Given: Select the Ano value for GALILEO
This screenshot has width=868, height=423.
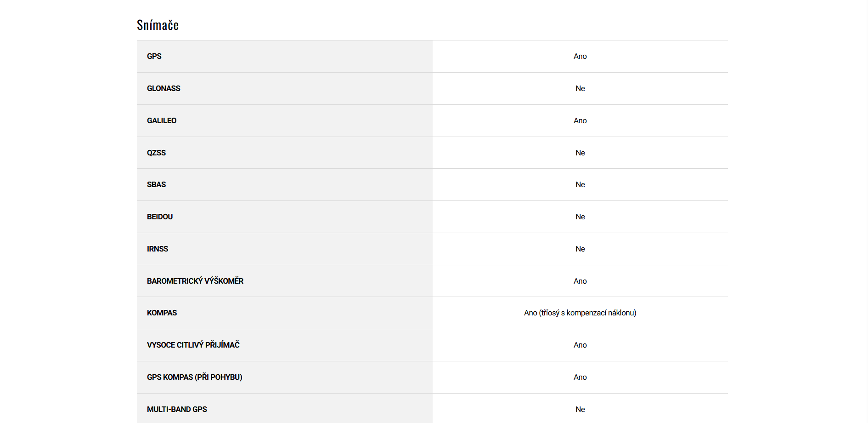Looking at the screenshot, I should point(580,120).
